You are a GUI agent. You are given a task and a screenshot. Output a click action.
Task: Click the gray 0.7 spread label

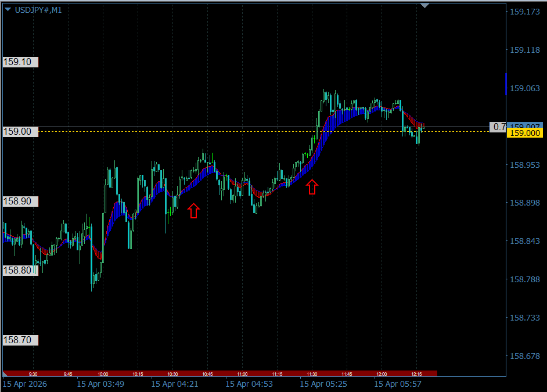point(498,127)
